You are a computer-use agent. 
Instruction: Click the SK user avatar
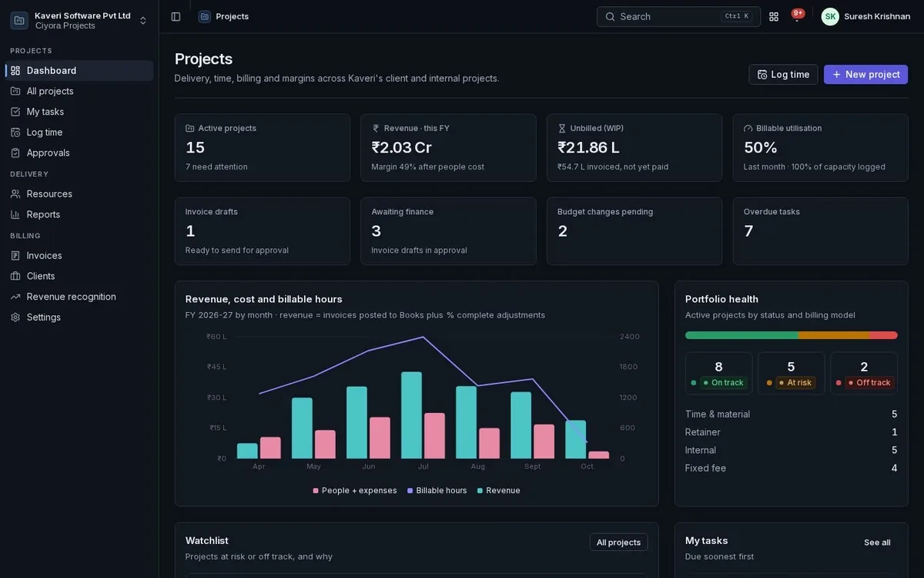coord(830,16)
